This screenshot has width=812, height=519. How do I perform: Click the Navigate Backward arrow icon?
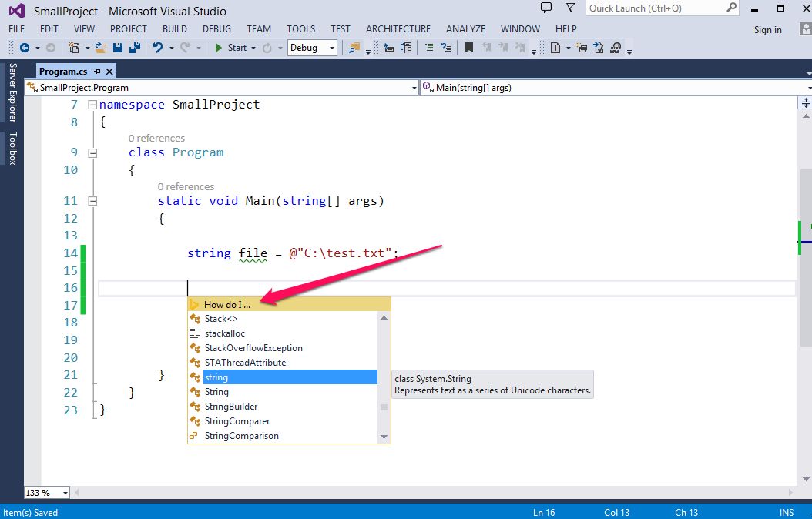click(25, 48)
